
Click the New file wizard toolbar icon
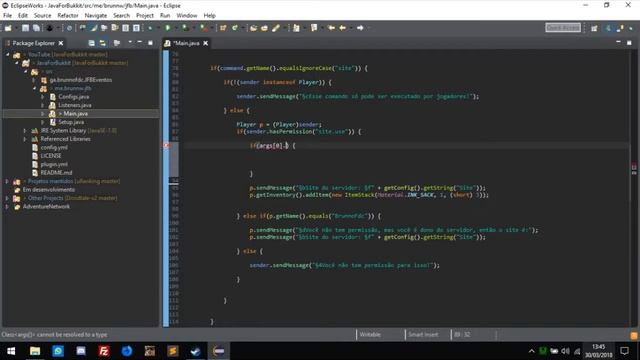[x=8, y=28]
